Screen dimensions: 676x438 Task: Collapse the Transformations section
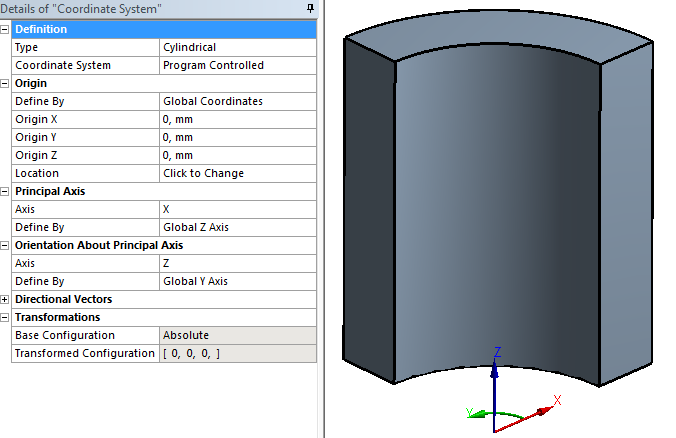[x=5, y=317]
